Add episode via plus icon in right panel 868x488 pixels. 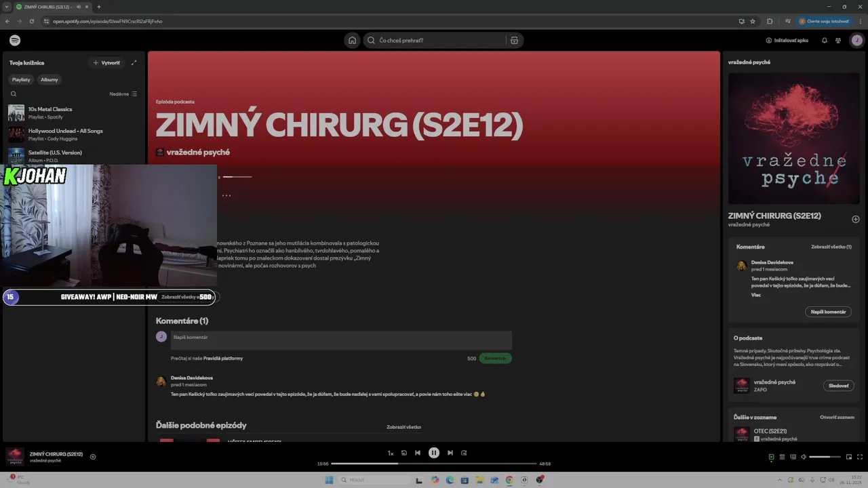click(855, 219)
